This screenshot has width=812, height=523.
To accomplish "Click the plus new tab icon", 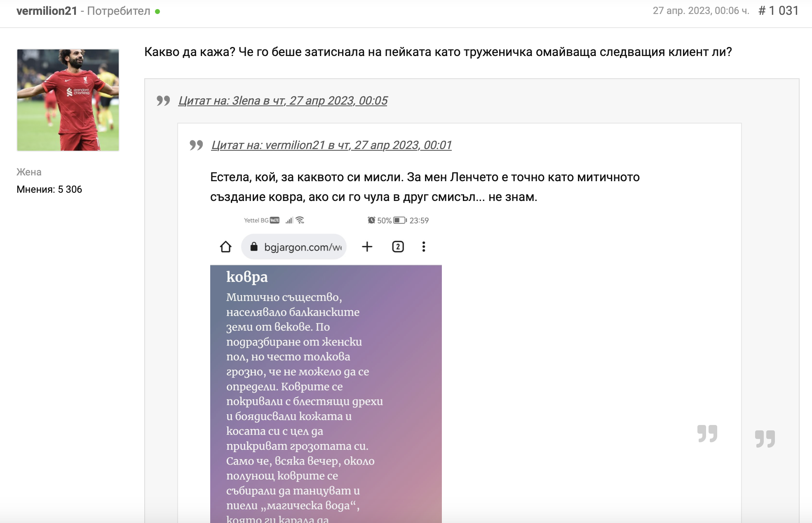I will (367, 247).
